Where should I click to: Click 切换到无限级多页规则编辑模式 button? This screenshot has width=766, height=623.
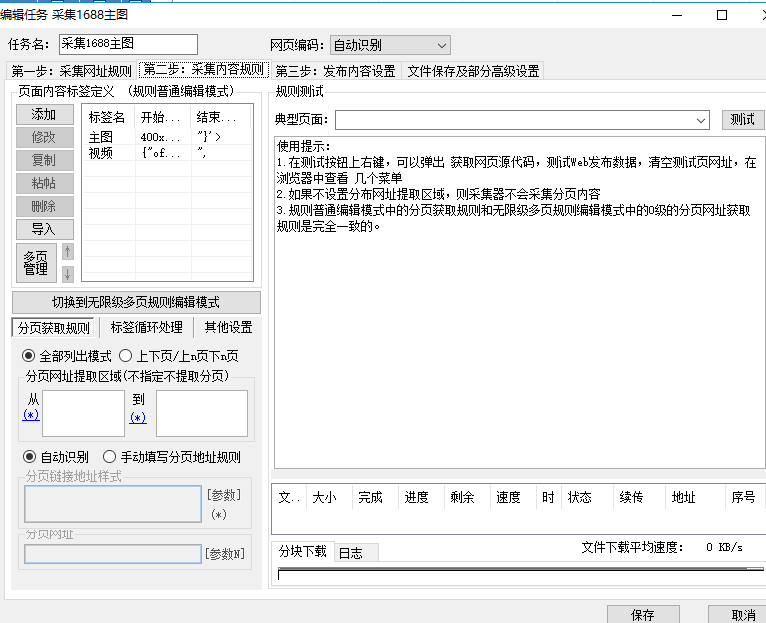tap(136, 302)
